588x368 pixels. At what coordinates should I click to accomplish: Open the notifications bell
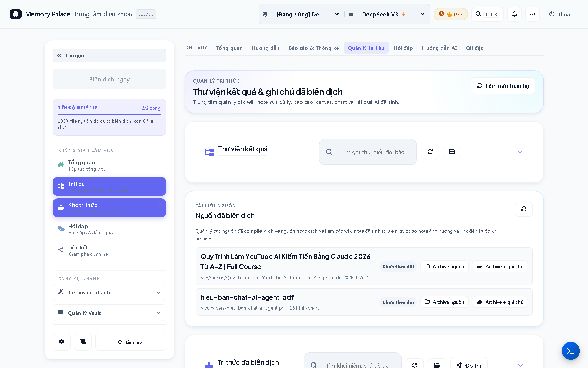pyautogui.click(x=514, y=14)
